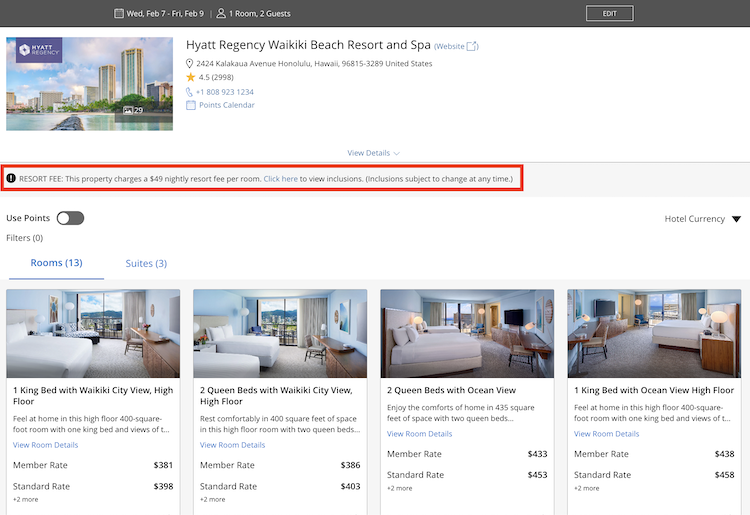Expand +2 more rates for 2 Queen Ocean View

[x=400, y=488]
